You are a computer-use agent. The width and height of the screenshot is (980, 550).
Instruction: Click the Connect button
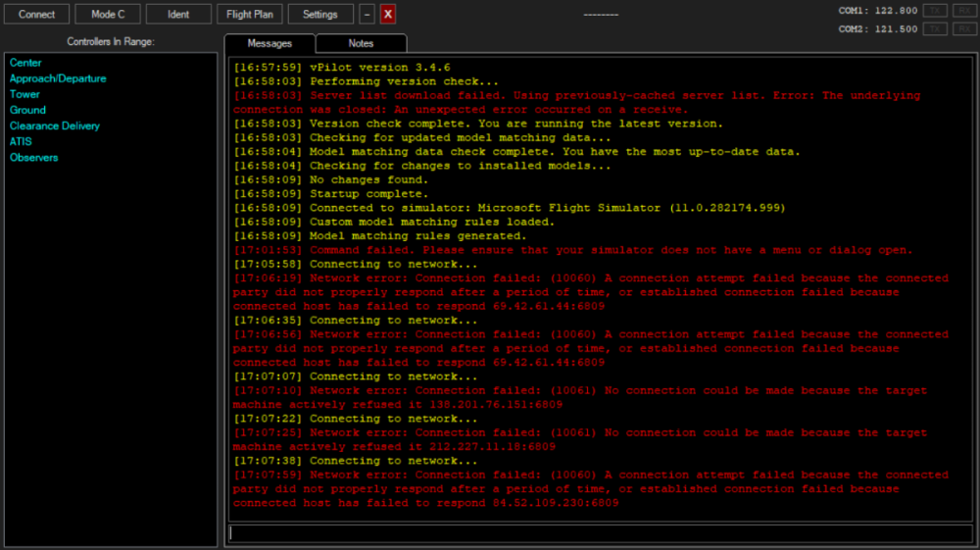[x=37, y=14]
